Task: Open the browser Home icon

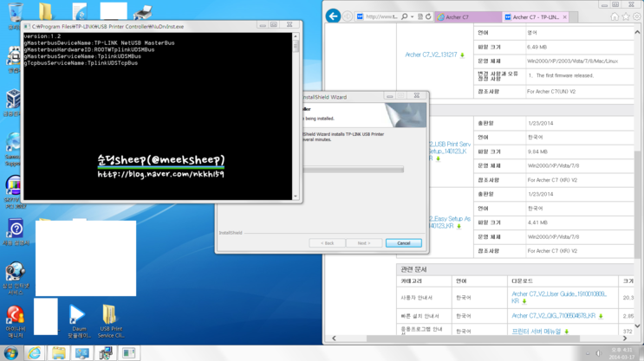Action: coord(615,16)
